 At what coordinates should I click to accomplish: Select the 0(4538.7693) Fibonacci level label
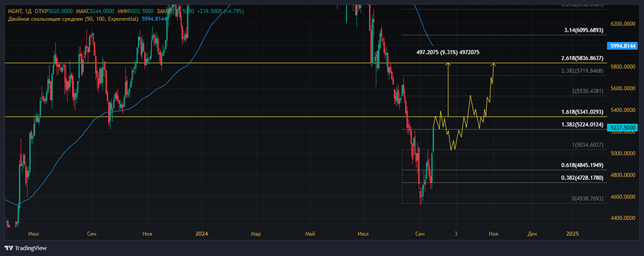588,199
